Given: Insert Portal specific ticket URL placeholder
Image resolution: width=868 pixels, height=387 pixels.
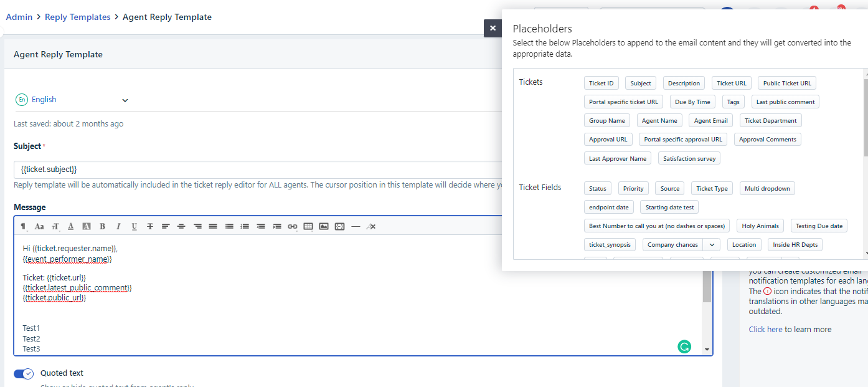Looking at the screenshot, I should (623, 102).
